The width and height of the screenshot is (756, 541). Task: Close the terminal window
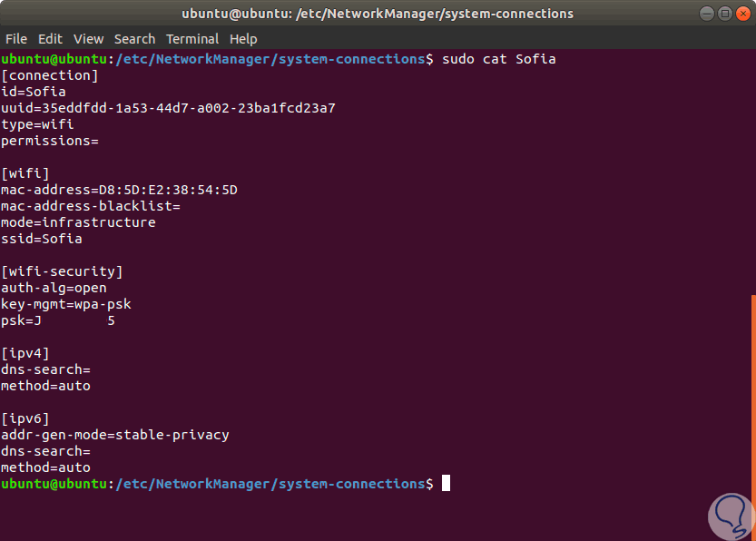coord(742,14)
